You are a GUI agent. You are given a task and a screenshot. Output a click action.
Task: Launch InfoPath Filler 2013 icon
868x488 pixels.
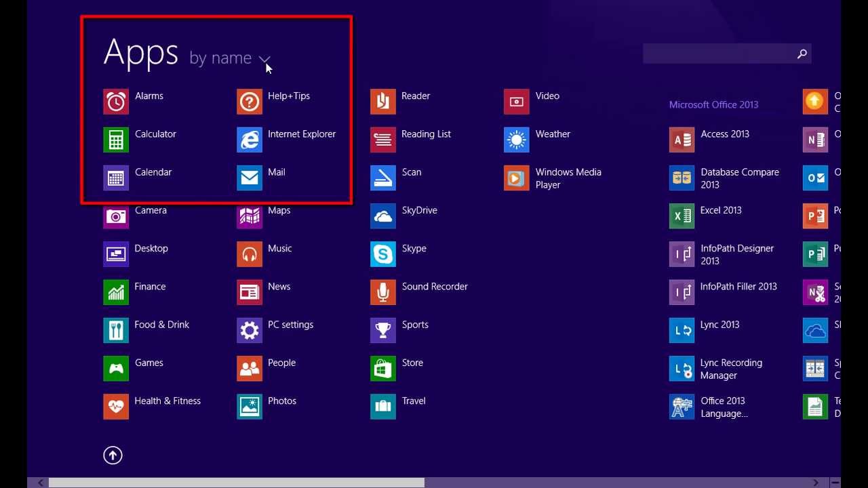682,292
